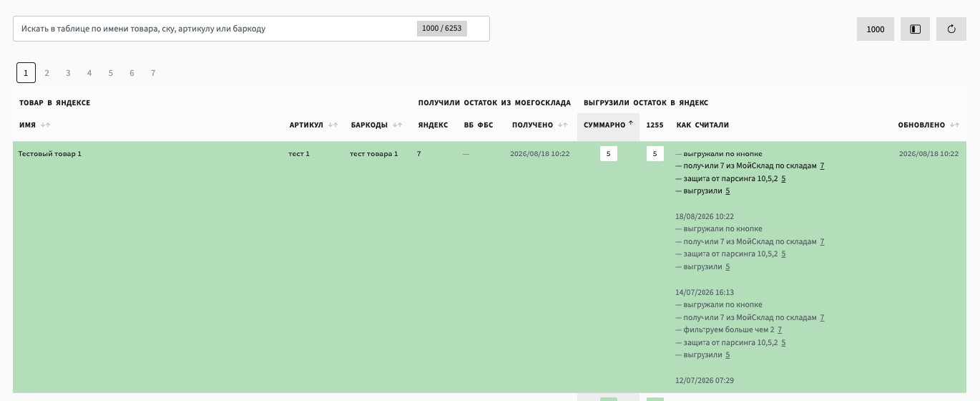Toggle Суммарно ascending sort arrow
Screen dimensions: 980x401
(x=631, y=123)
